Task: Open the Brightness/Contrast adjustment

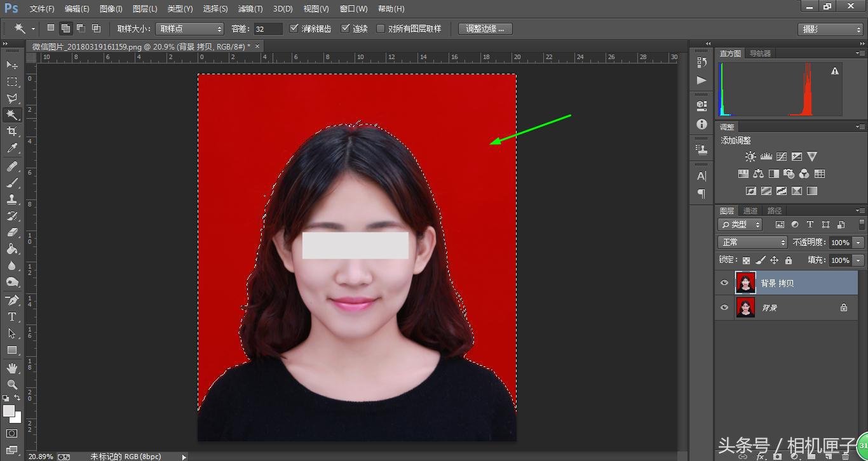Action: click(750, 156)
